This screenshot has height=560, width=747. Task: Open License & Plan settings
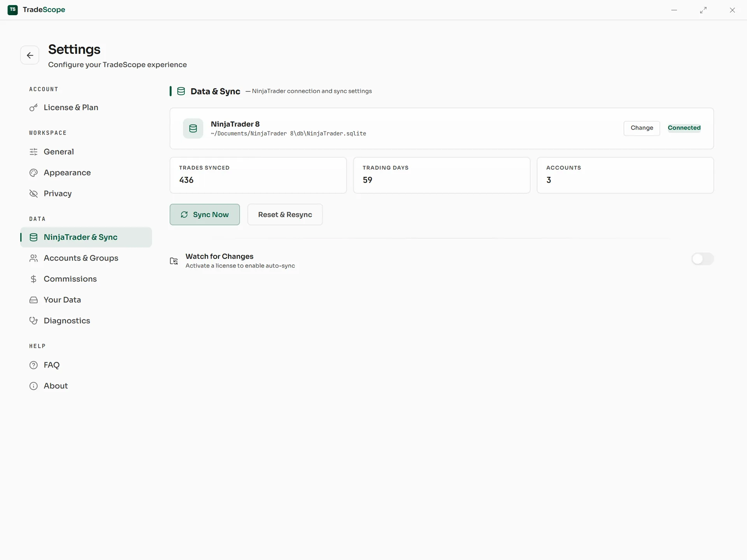pos(86,108)
